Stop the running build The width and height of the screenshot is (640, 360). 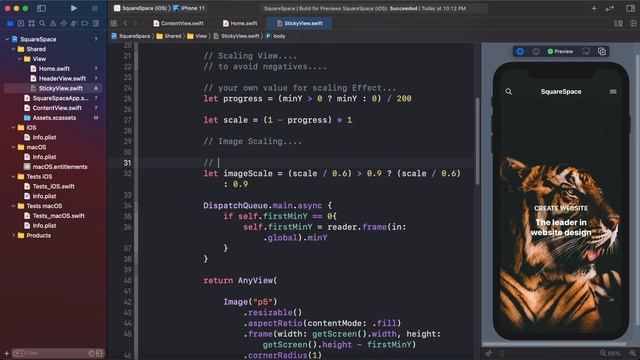coord(95,8)
